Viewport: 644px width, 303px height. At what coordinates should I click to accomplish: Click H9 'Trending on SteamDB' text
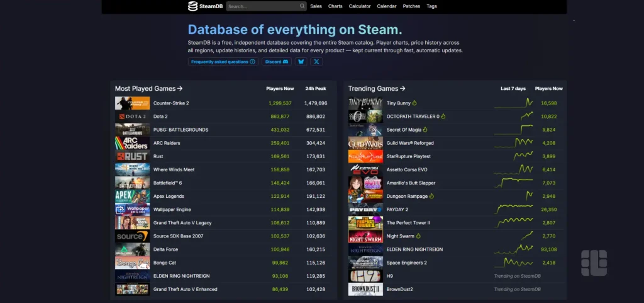tap(517, 276)
